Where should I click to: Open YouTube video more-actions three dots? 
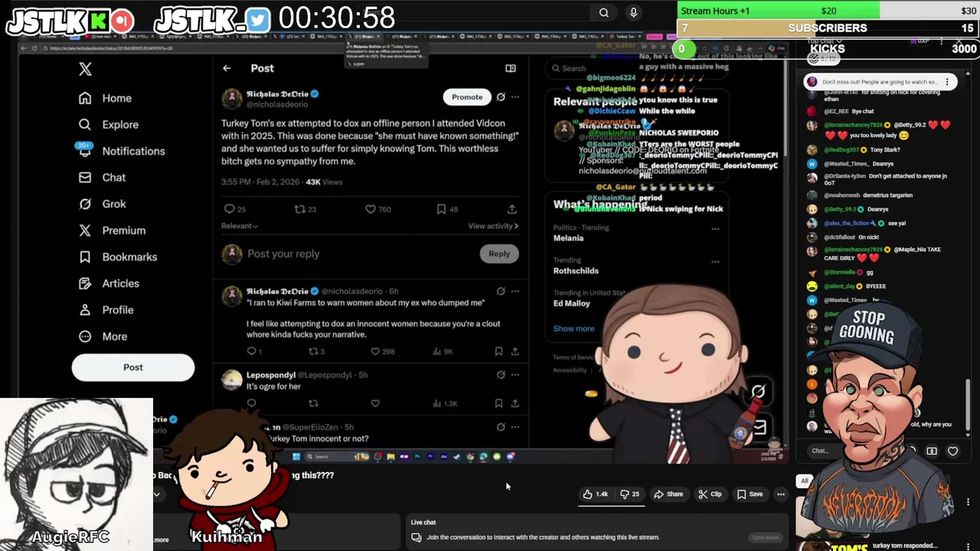click(781, 494)
